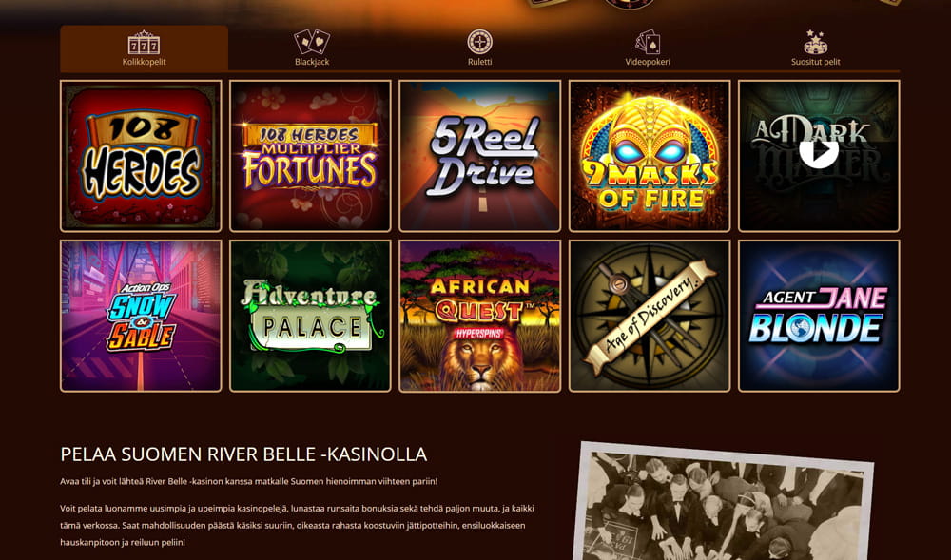Open the Blackjack cards icon
This screenshot has height=560, width=951.
[312, 42]
